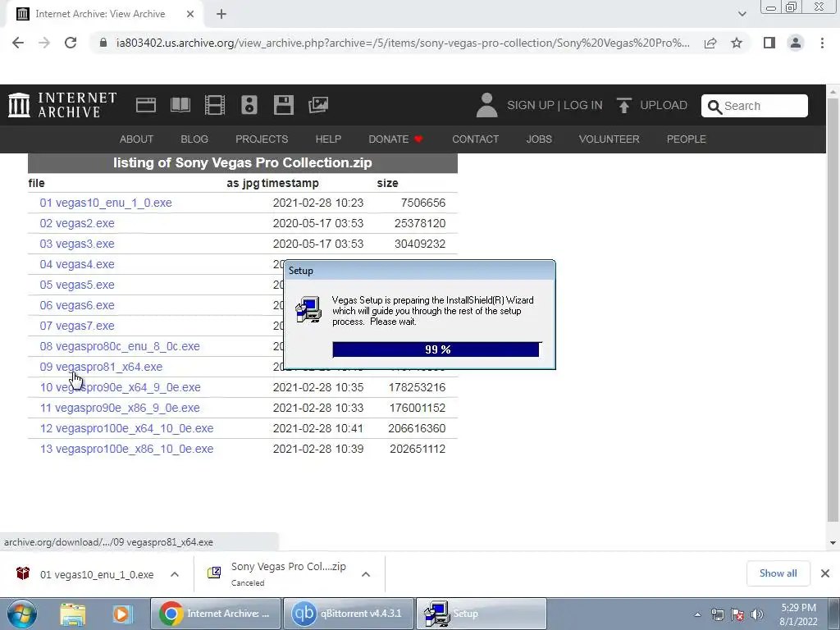Click the Search input field
840x630 pixels.
tap(755, 106)
